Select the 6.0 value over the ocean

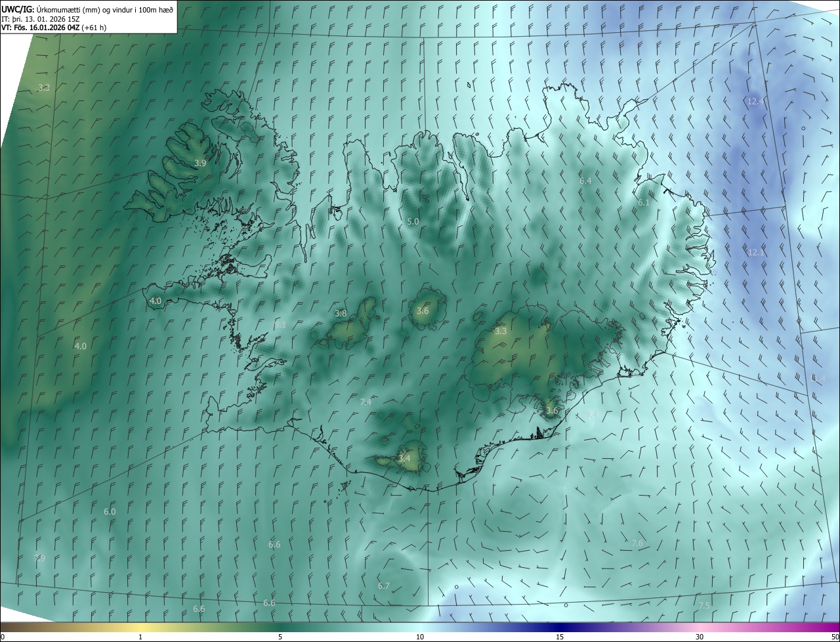click(x=110, y=511)
